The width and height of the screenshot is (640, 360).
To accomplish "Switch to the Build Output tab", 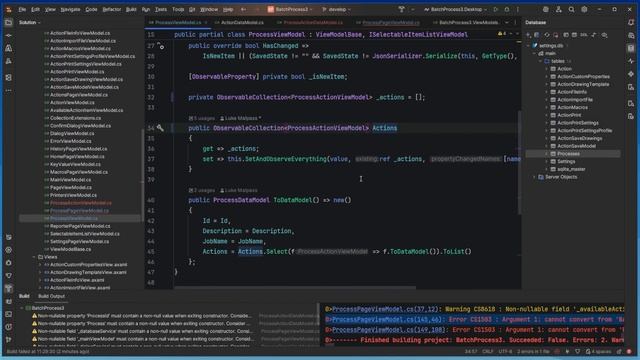I will click(51, 296).
